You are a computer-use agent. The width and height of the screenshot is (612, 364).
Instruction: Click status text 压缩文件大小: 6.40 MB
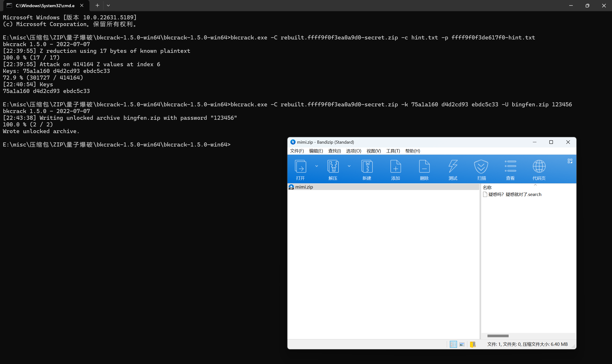(x=545, y=344)
